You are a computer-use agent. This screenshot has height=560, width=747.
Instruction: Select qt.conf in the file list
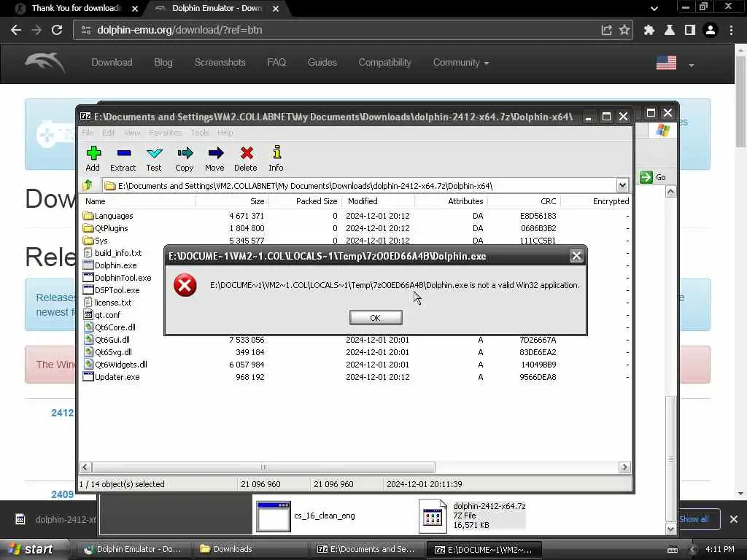point(102,315)
